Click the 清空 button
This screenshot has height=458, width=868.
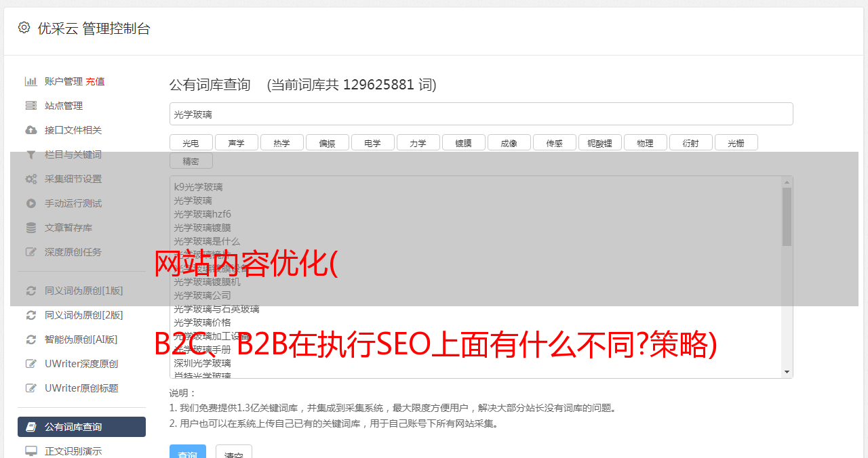pos(234,453)
